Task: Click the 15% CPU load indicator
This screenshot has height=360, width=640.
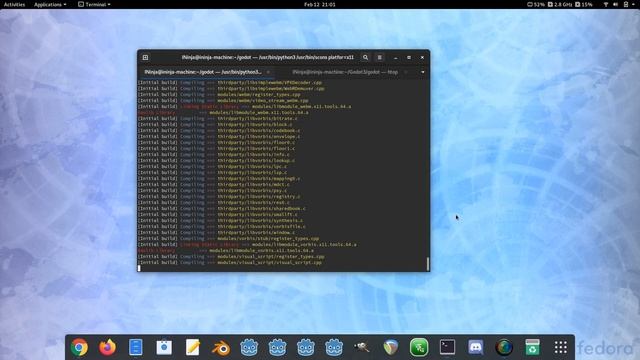Action: click(584, 4)
